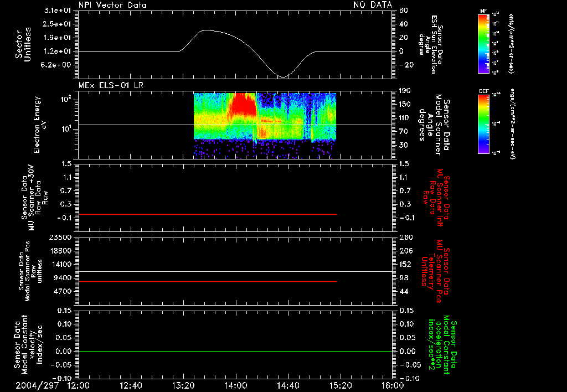Viewport: 567px width, 392px height.
Task: Click the "NO DATA" label
Action: click(373, 4)
